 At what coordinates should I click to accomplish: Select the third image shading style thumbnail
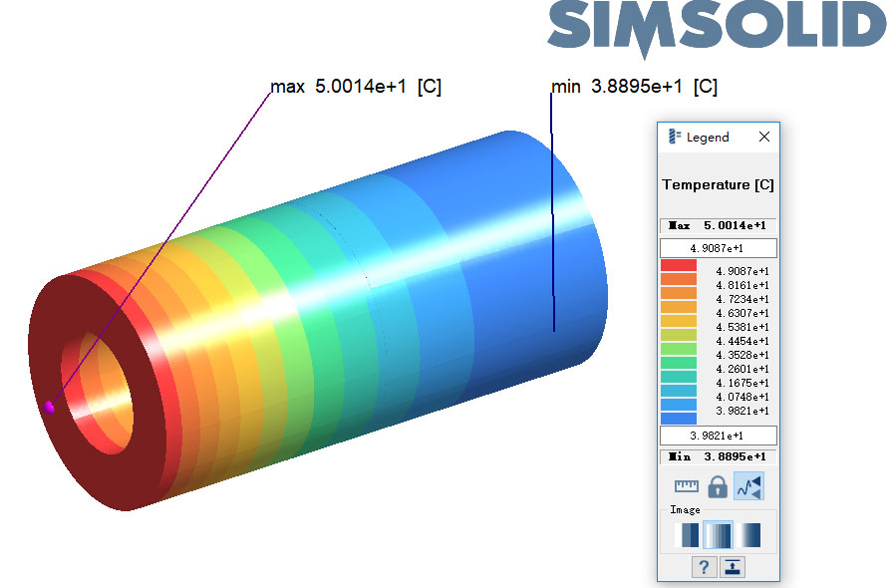[749, 535]
